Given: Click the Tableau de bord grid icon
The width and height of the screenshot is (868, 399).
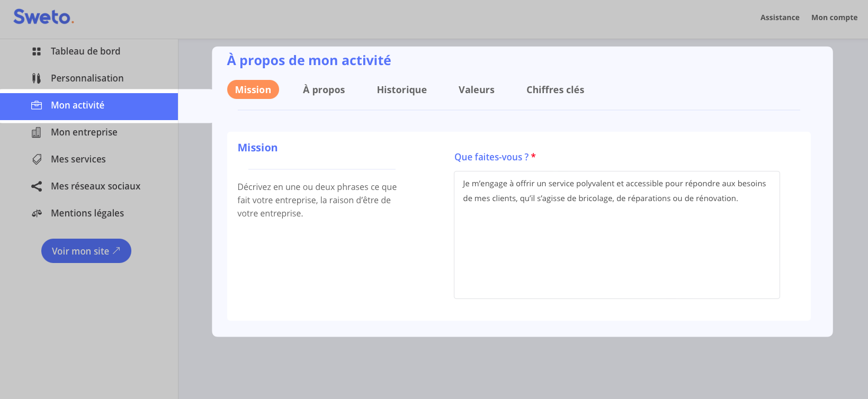Looking at the screenshot, I should pyautogui.click(x=37, y=51).
